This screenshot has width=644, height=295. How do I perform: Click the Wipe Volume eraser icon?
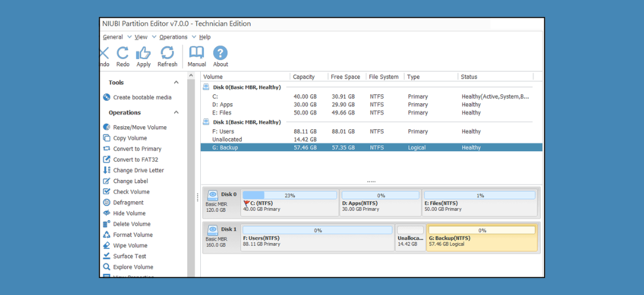[x=107, y=245]
